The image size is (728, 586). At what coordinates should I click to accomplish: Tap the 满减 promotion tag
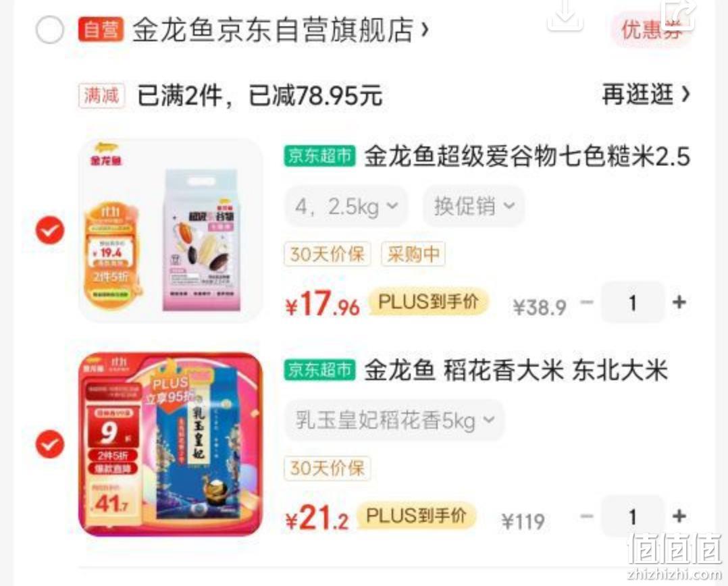pos(101,96)
